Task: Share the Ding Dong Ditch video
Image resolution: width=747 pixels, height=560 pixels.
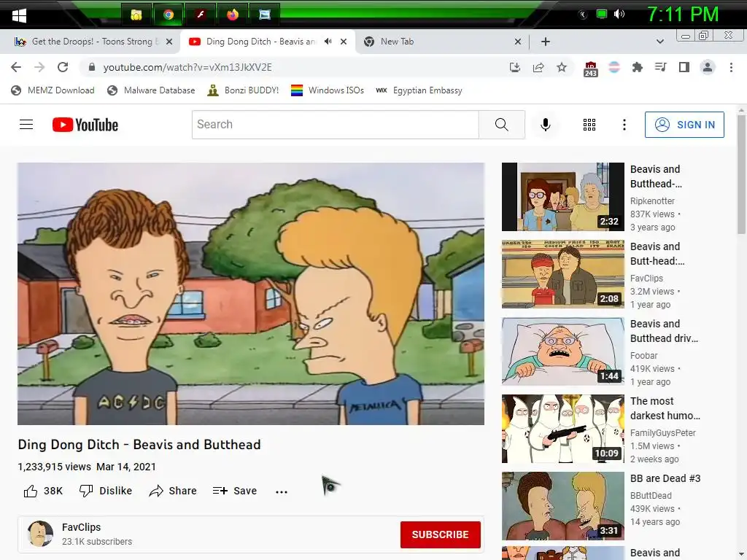Action: (172, 491)
